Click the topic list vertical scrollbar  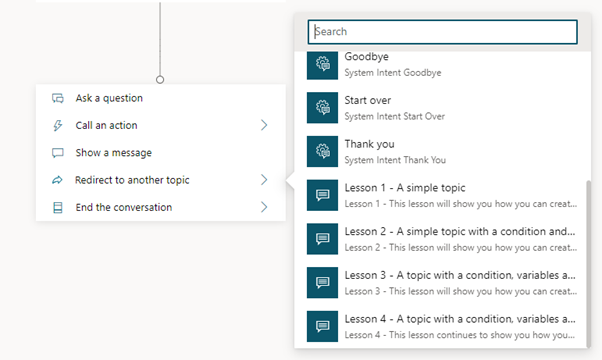[x=589, y=264]
